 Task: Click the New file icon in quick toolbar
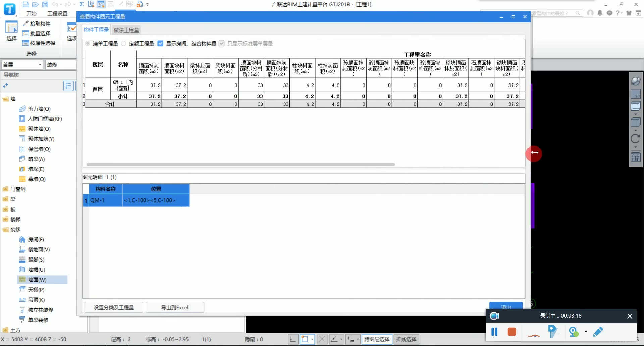click(x=26, y=4)
